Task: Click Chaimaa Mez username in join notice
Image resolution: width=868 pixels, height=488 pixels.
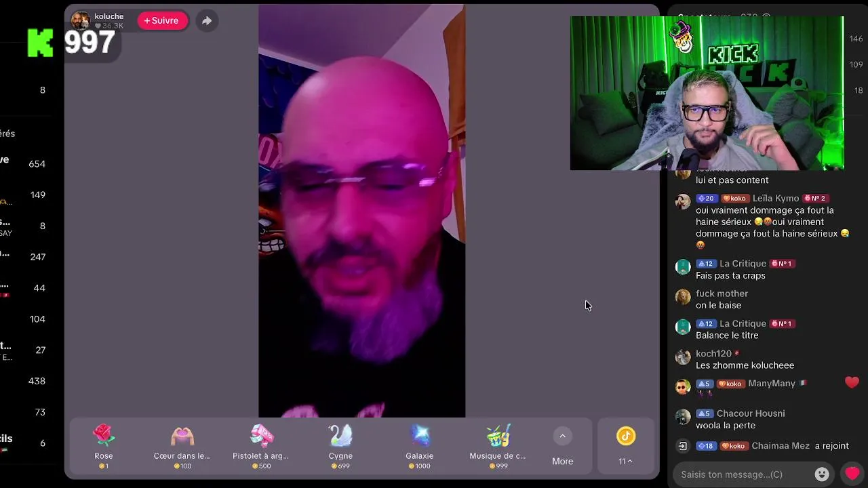Action: [x=780, y=446]
